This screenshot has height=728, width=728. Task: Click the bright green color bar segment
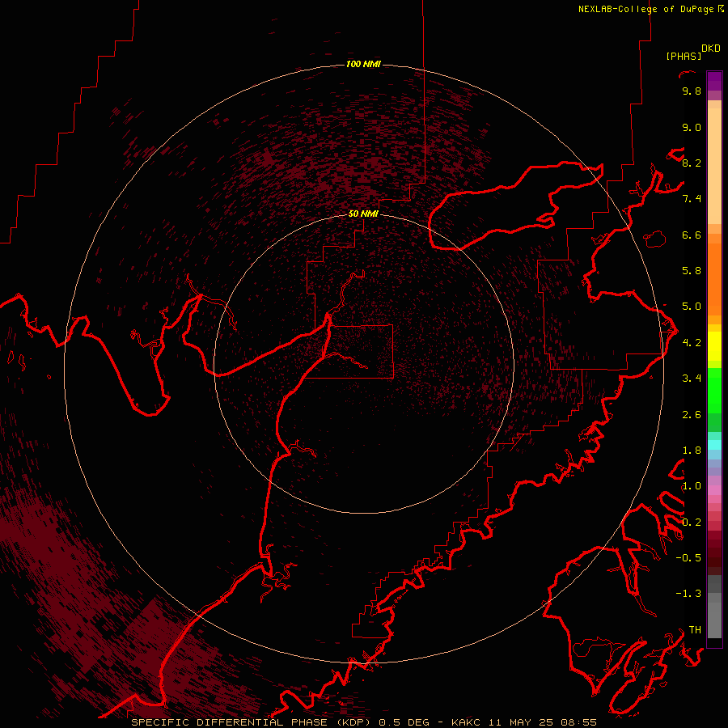tap(714, 390)
